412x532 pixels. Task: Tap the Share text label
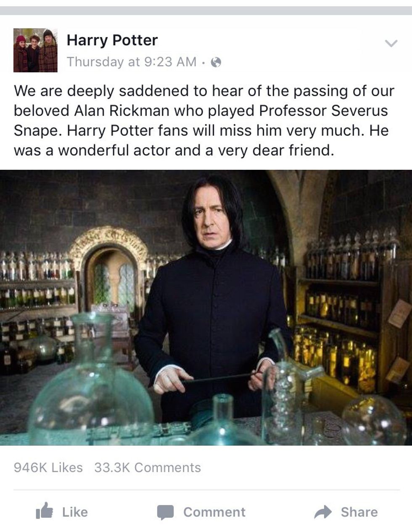[x=359, y=512]
